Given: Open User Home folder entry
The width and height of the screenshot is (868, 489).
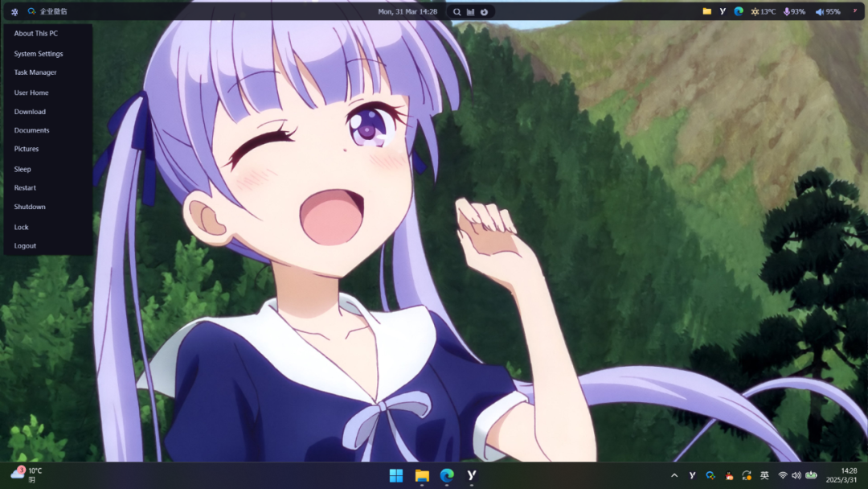Looking at the screenshot, I should coord(31,92).
